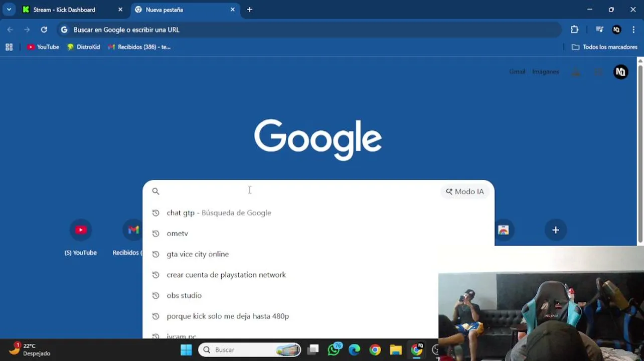Open the weather widget showing 22°C
The width and height of the screenshot is (644, 361).
(x=30, y=349)
